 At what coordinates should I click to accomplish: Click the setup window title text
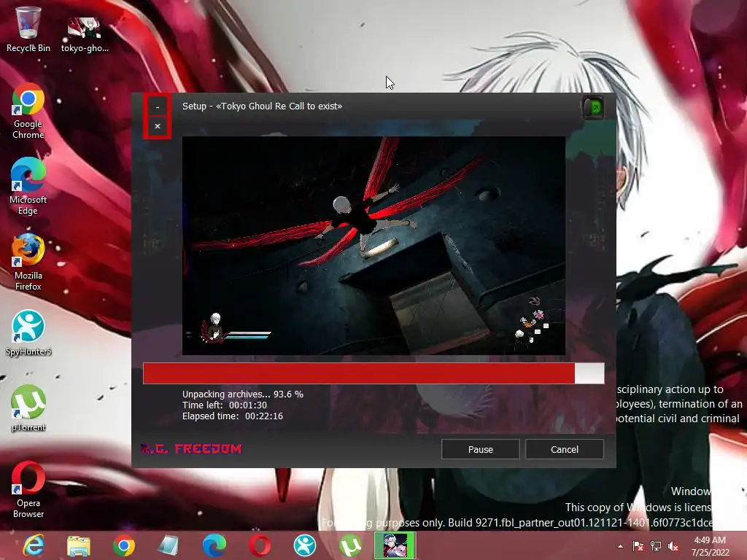click(262, 106)
